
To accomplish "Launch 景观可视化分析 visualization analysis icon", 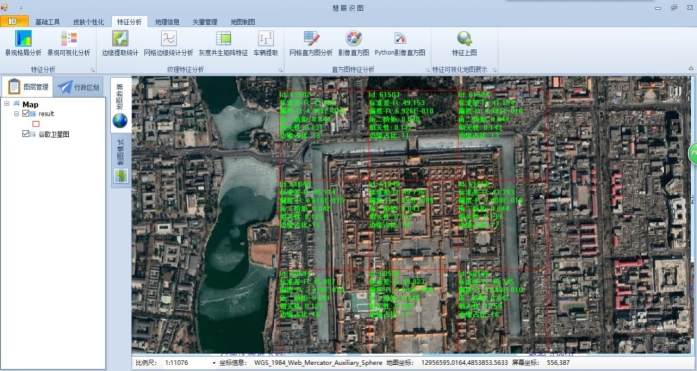I will [x=69, y=43].
